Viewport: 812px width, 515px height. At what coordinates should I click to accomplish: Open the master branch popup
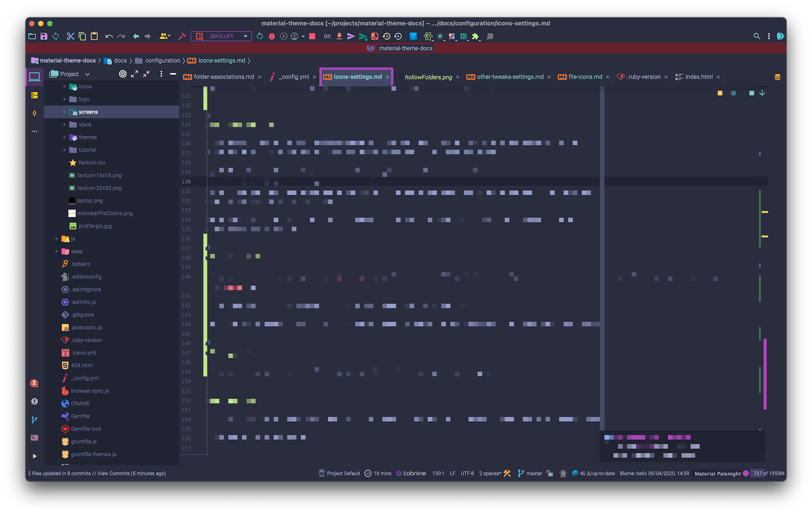point(533,473)
